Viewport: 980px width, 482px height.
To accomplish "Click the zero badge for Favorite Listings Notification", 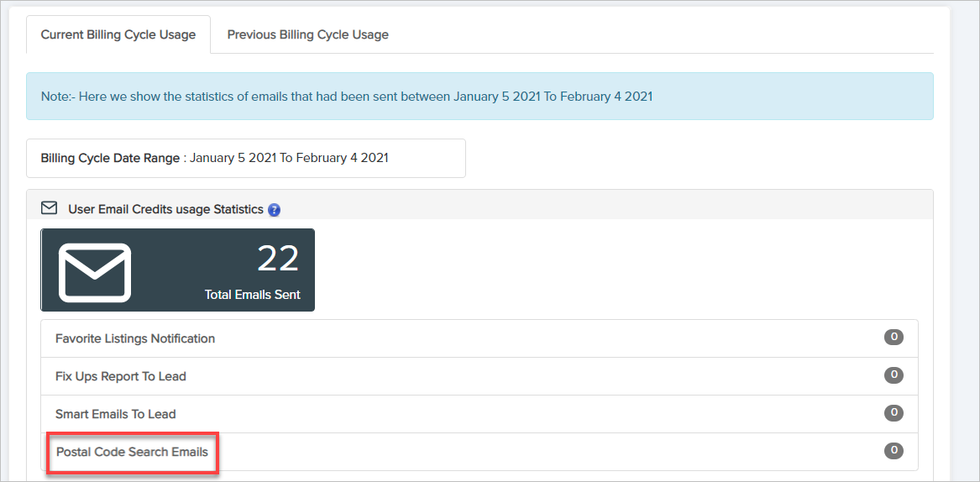I will click(894, 338).
